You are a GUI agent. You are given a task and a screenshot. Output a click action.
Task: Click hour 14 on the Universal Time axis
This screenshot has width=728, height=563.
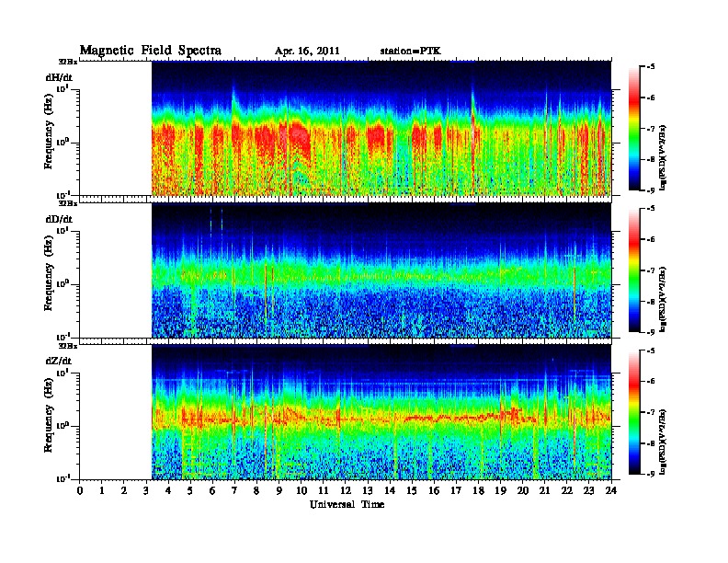pos(390,491)
